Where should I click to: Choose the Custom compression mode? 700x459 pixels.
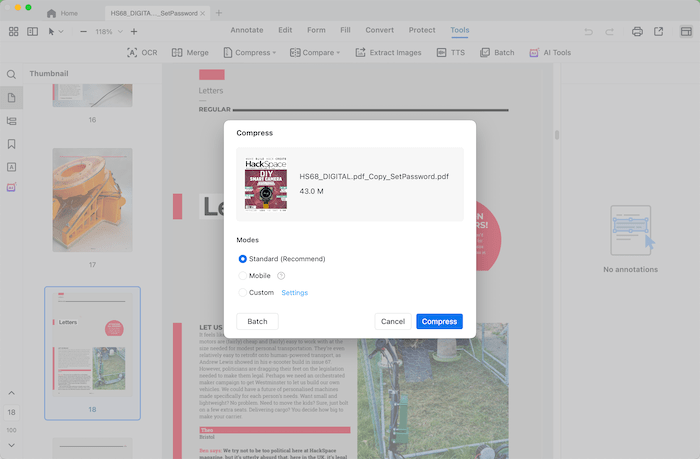(242, 293)
